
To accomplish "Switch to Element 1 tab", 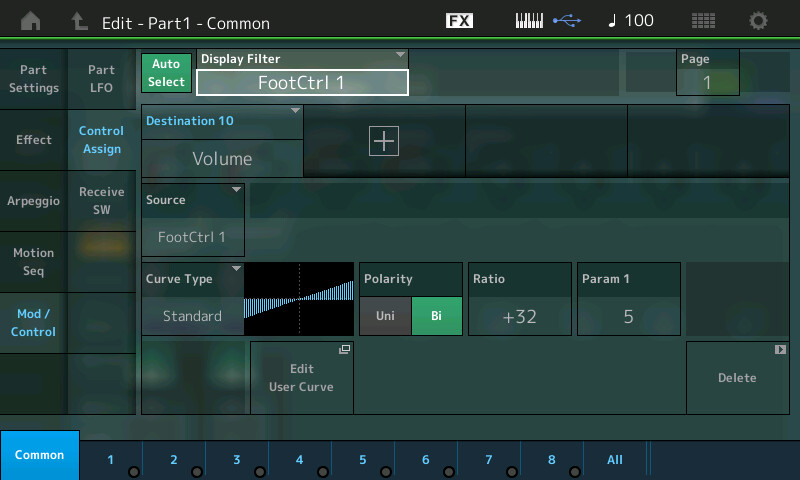I will (111, 460).
